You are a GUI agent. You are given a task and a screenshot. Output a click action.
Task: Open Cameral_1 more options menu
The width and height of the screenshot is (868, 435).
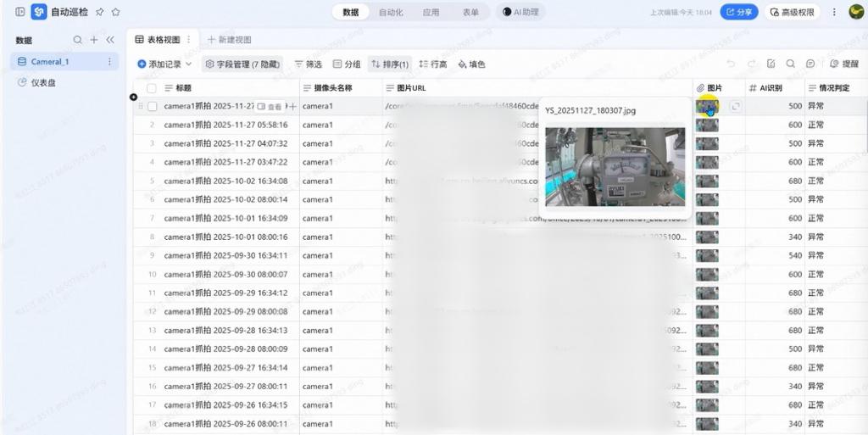pos(109,61)
